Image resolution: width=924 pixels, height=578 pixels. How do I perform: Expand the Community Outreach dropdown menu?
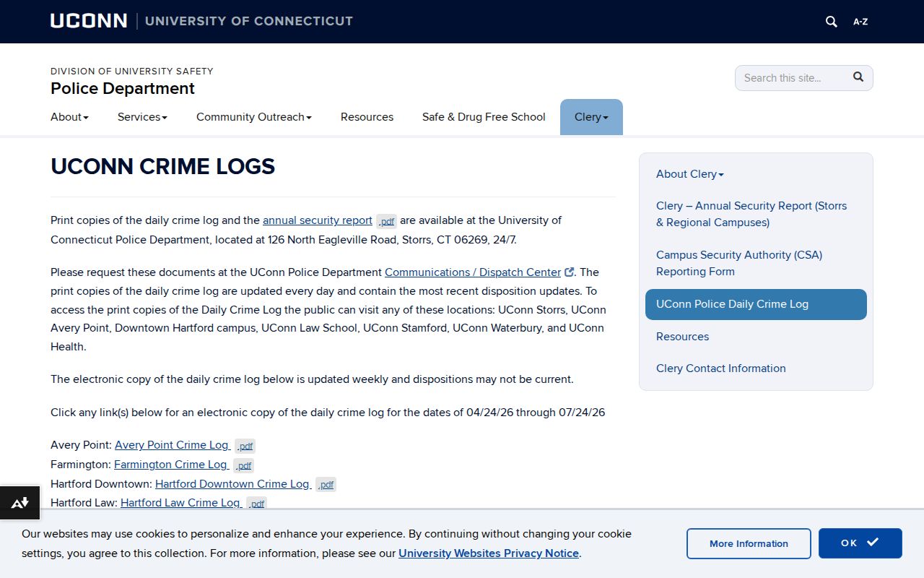tap(254, 117)
